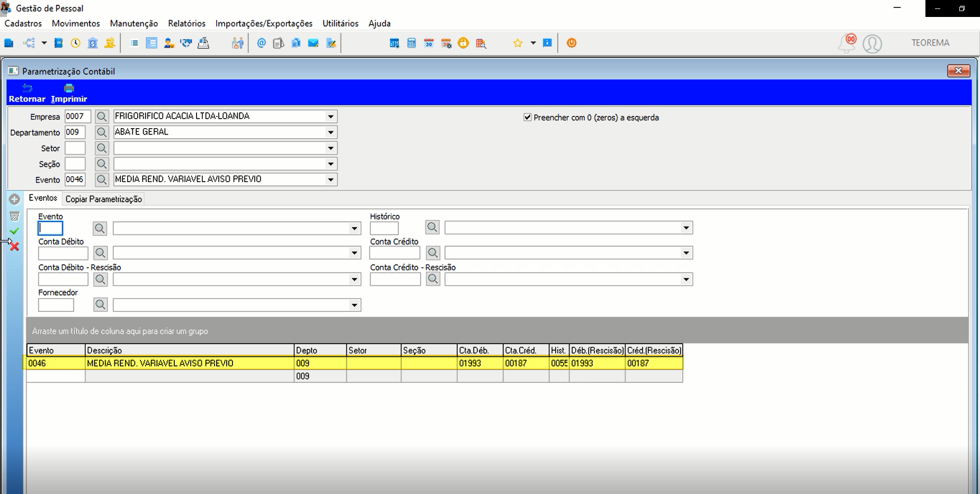
Task: Click the Retornar button
Action: point(27,93)
